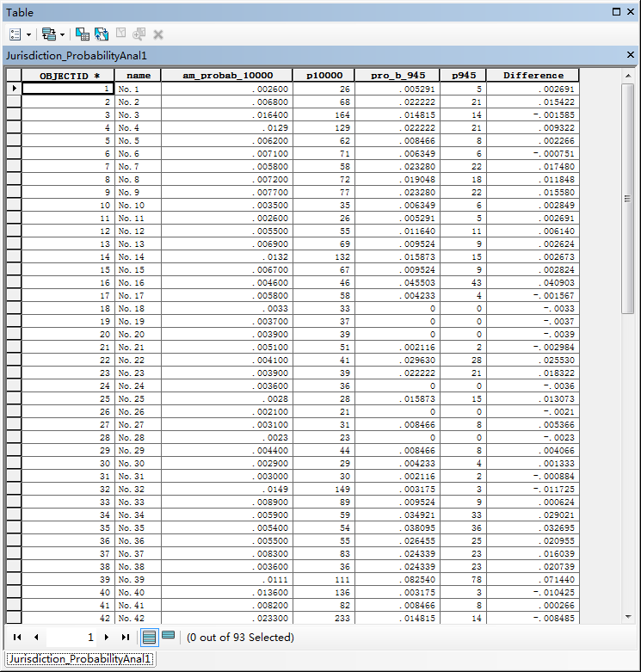641x672 pixels.
Task: Click the am_probab_10000 column header
Action: pyautogui.click(x=226, y=76)
